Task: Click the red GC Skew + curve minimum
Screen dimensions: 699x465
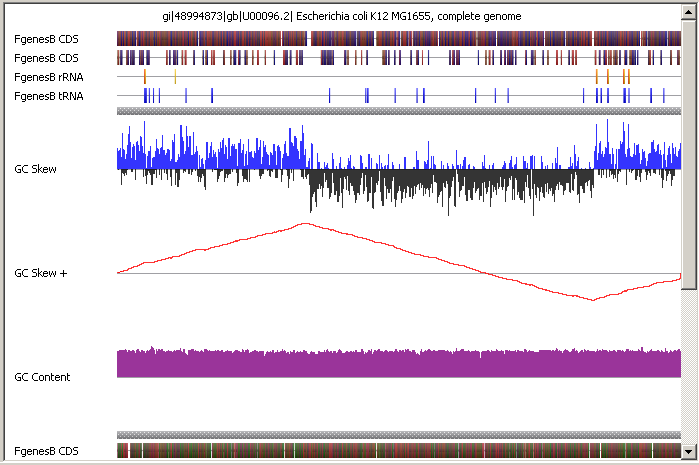Action: (593, 300)
